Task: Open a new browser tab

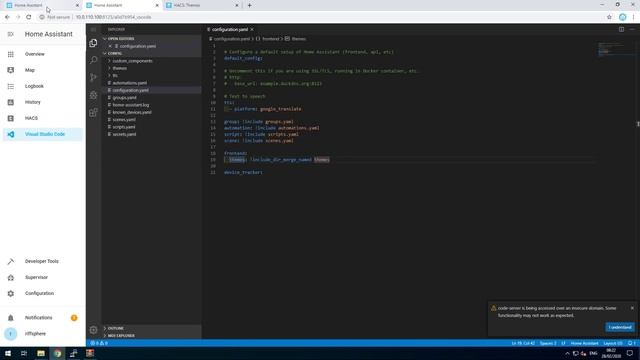Action: 249,5
